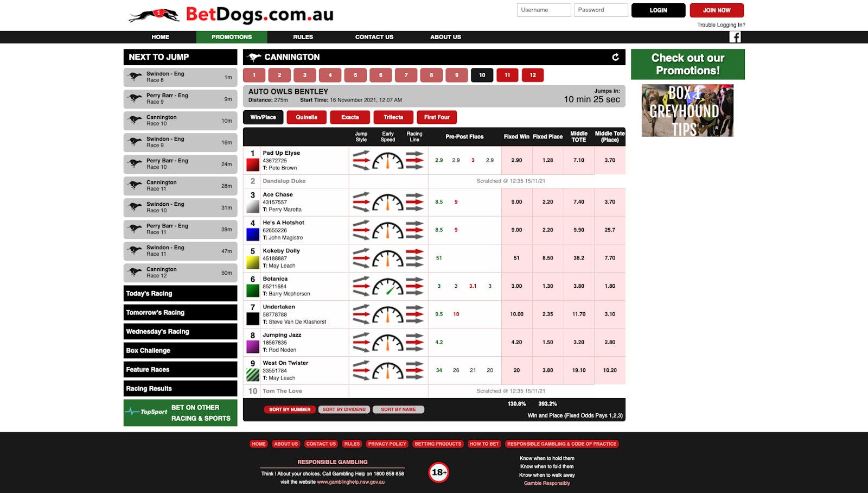
Task: Click early speed gauge for Botanica
Action: [388, 286]
